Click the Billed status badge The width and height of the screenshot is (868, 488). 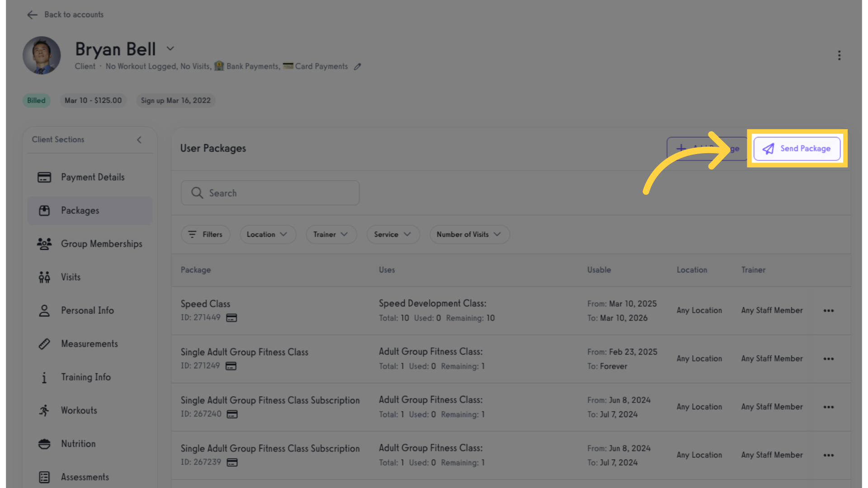tap(36, 100)
